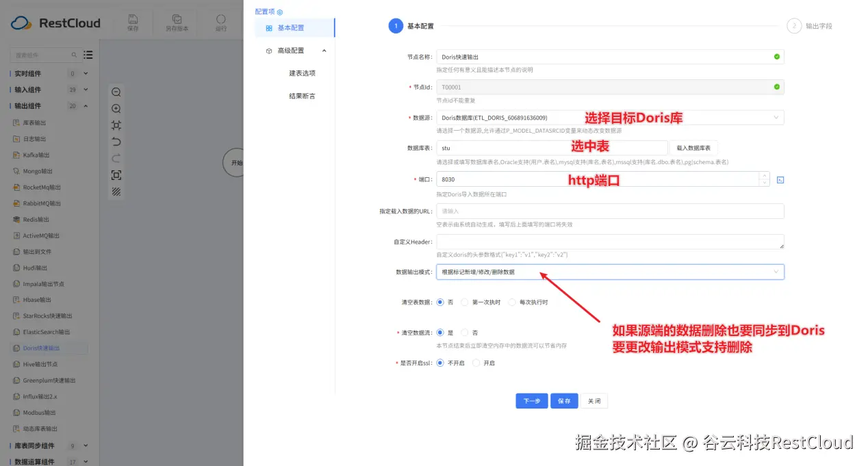Screen dimensions: 868x466
Task: Click the 运行 run icon in the toolbar
Action: (220, 23)
